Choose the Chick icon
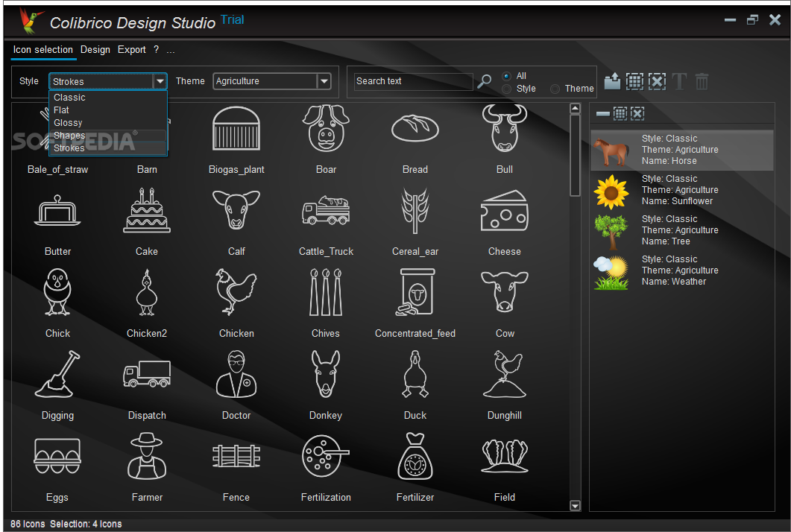This screenshot has width=791, height=532. pyautogui.click(x=57, y=293)
